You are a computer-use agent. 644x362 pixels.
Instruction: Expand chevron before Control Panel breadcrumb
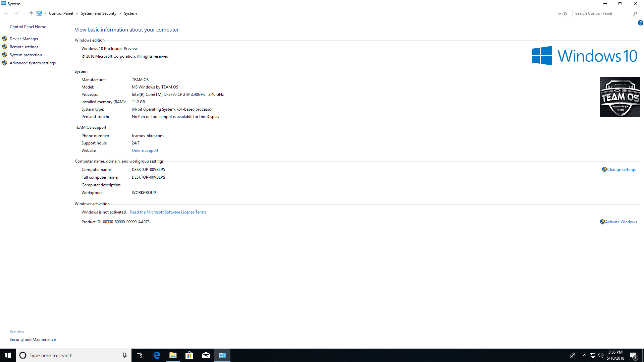[45, 13]
